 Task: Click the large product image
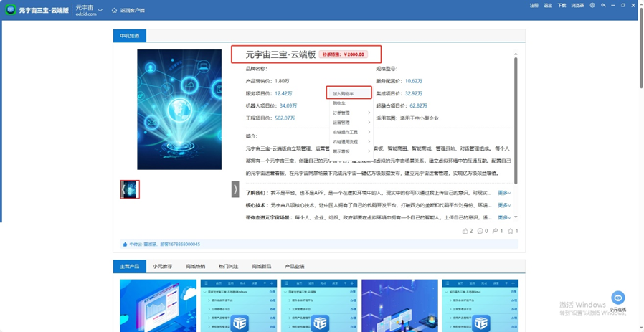179,109
